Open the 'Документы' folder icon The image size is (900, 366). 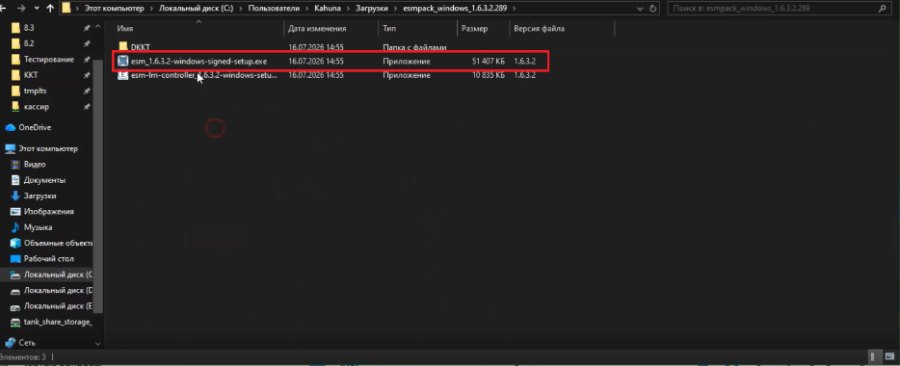pos(16,180)
